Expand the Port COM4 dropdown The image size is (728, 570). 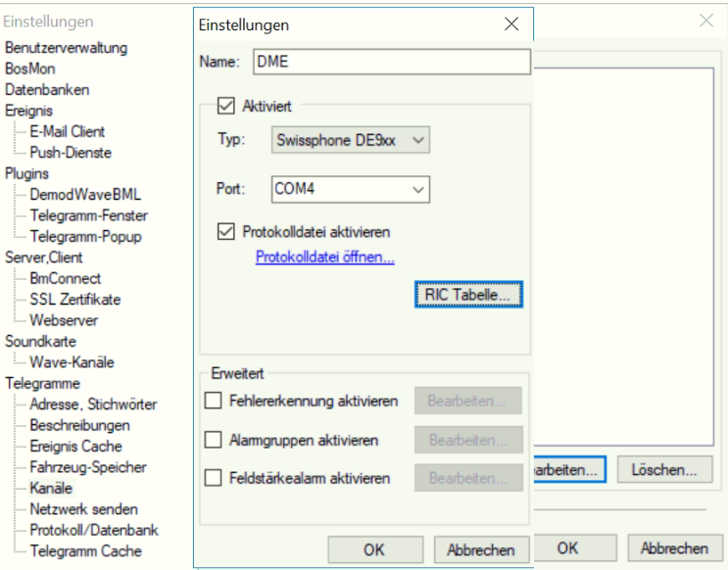pyautogui.click(x=350, y=189)
